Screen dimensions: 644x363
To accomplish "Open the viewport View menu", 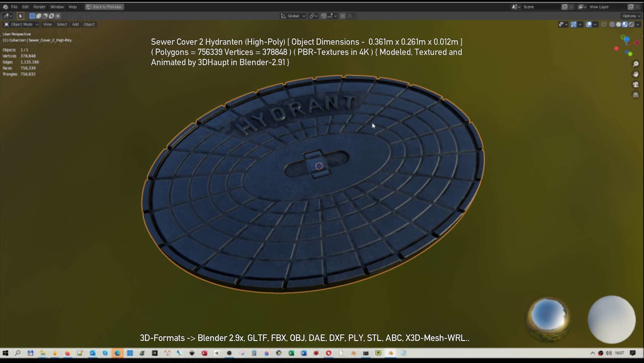I will click(47, 24).
